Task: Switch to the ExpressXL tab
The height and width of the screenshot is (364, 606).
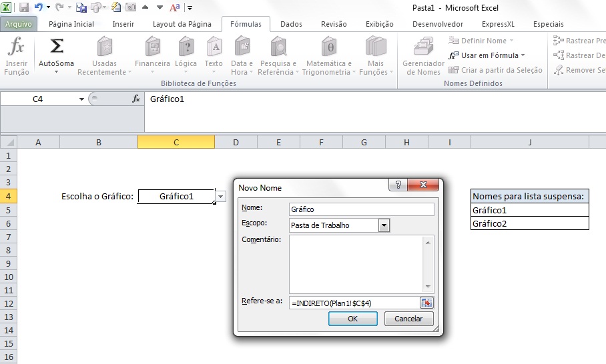Action: [x=498, y=24]
